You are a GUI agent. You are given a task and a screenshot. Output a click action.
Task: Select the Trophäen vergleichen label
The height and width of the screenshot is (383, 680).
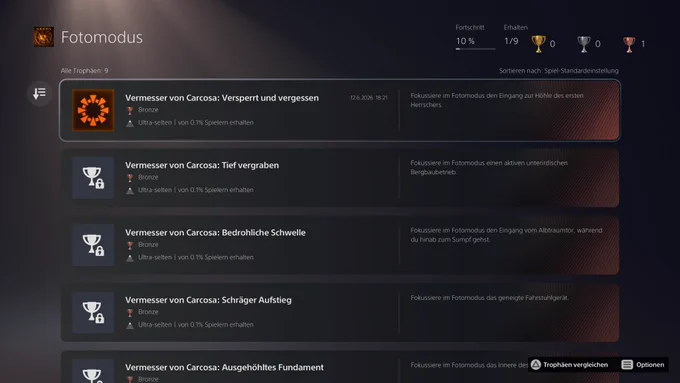(x=575, y=365)
